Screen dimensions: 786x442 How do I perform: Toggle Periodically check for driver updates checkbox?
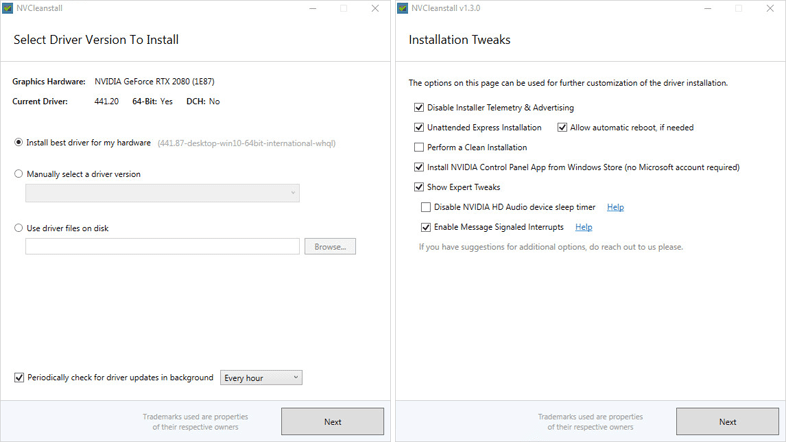[19, 377]
